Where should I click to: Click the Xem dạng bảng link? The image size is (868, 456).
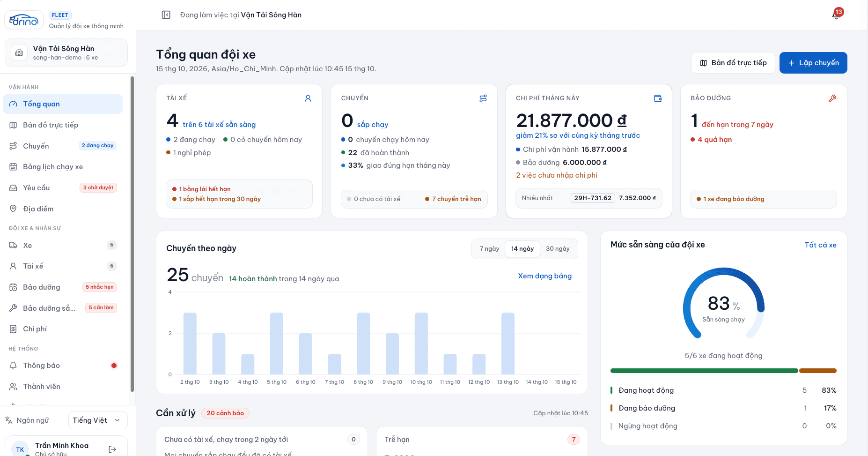click(x=544, y=276)
